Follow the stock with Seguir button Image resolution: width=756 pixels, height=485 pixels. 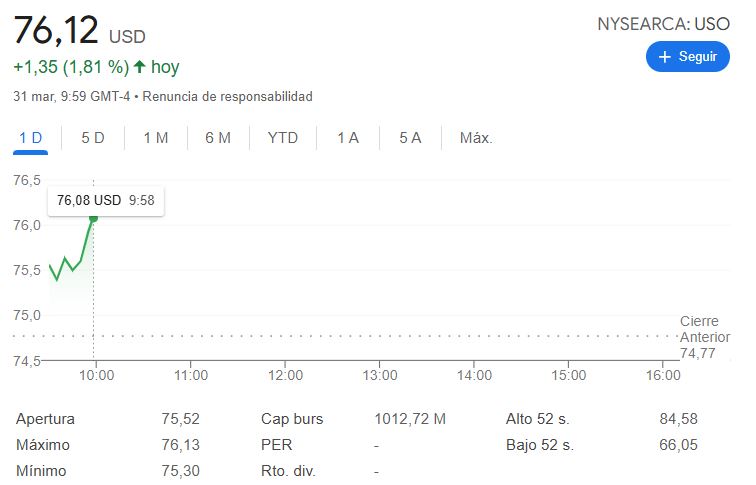(x=688, y=57)
